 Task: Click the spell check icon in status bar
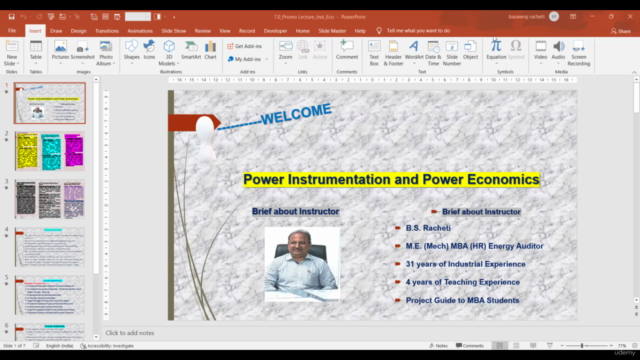(x=36, y=346)
